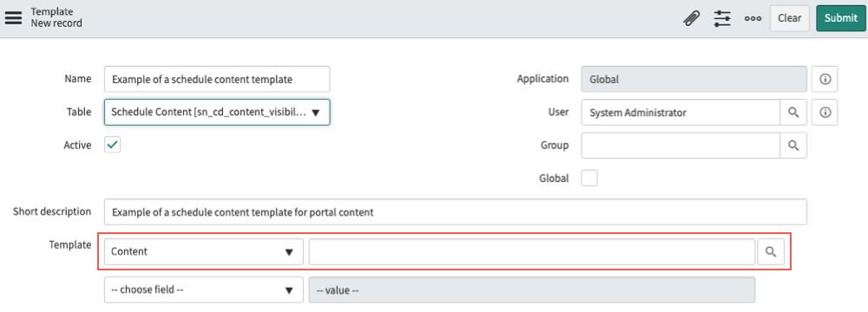Viewport: 868px width, 312px height.
Task: Click the User lookup magnifier icon
Action: [x=793, y=113]
